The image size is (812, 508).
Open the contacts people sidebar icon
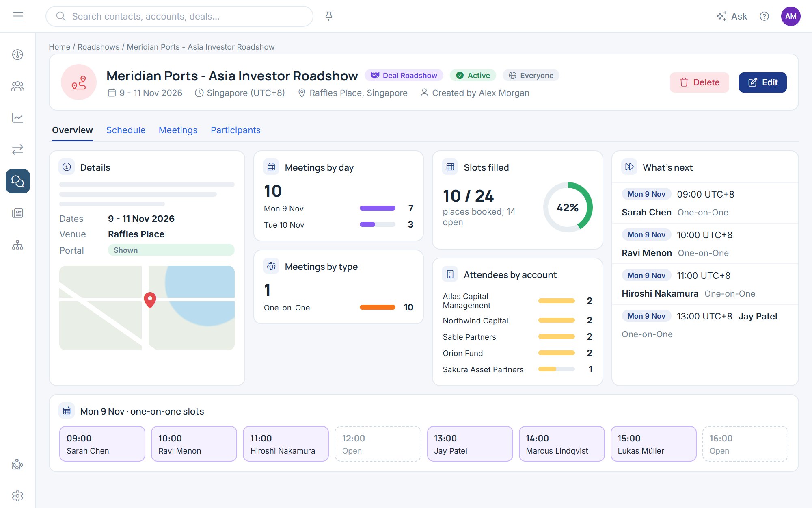[x=17, y=86]
